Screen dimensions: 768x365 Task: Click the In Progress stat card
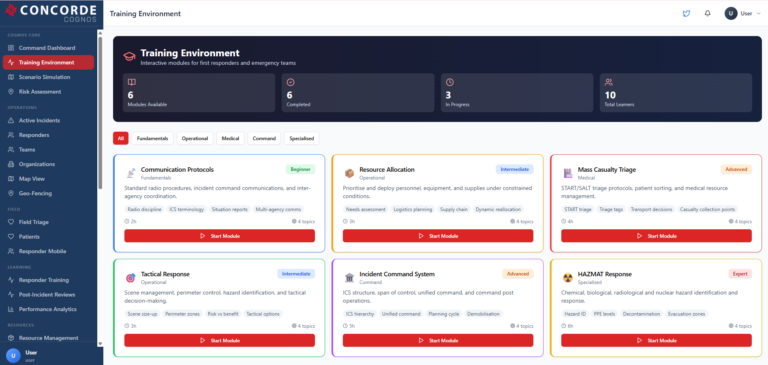[517, 93]
